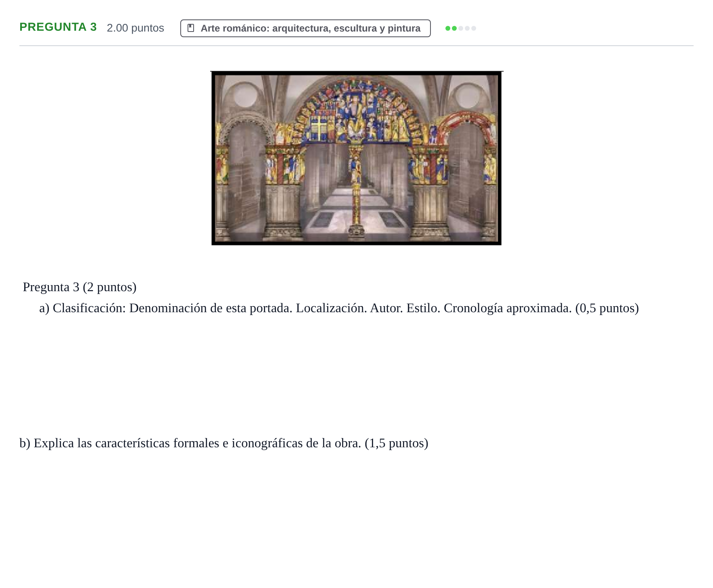
Task: Open the 'Arte románico: arquitectura, escultura y pintura' topic tag
Action: (305, 28)
